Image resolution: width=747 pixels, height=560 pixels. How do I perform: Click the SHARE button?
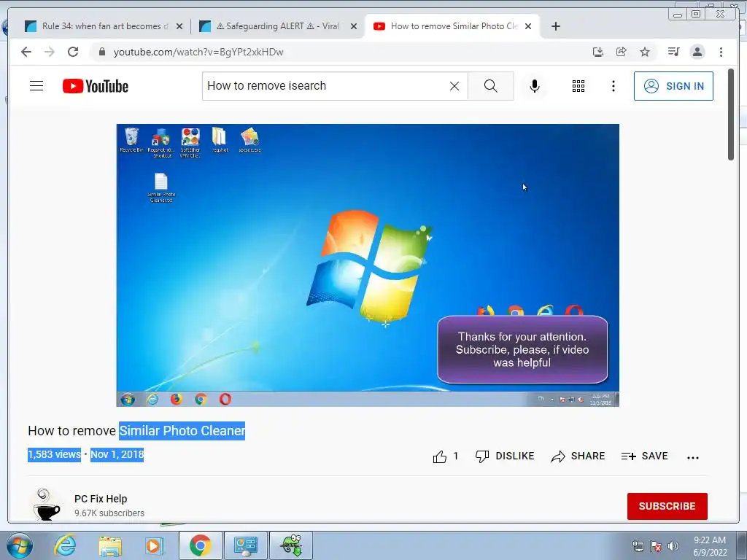(578, 456)
